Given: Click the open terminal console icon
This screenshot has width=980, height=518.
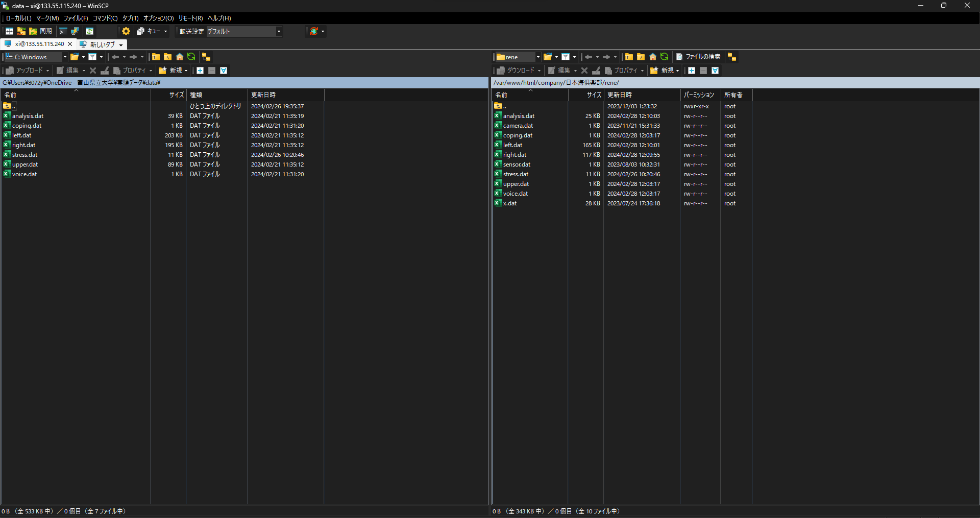Looking at the screenshot, I should tap(63, 31).
